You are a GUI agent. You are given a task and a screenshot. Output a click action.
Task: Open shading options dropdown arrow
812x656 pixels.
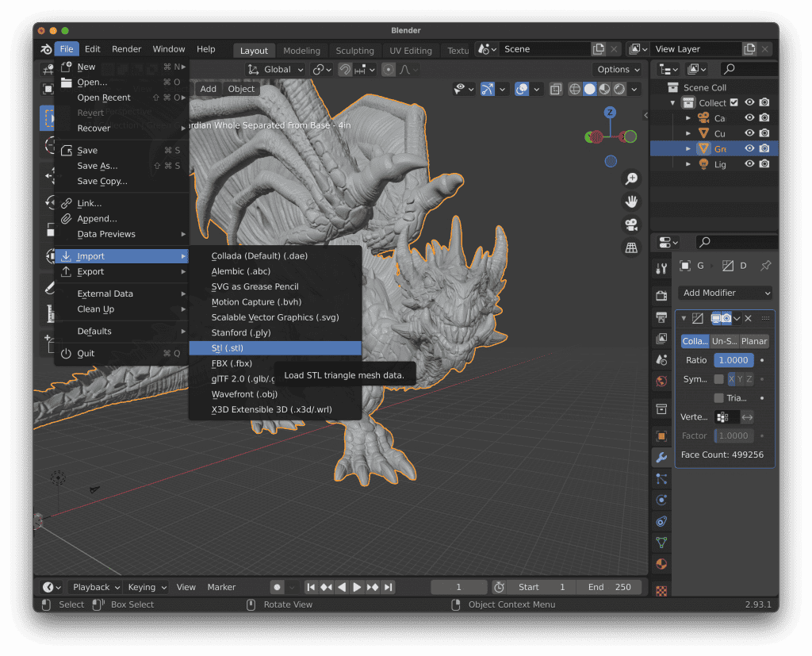pos(634,89)
